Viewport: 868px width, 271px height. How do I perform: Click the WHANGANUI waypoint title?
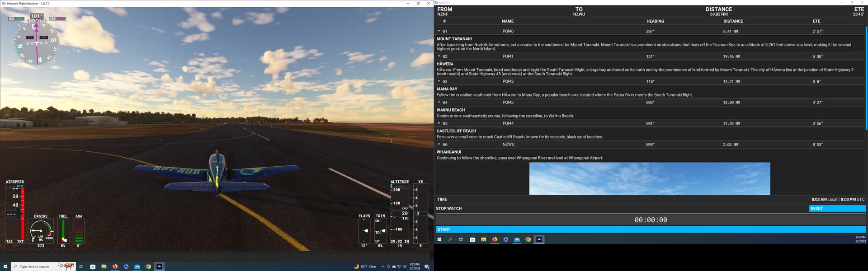tap(448, 152)
